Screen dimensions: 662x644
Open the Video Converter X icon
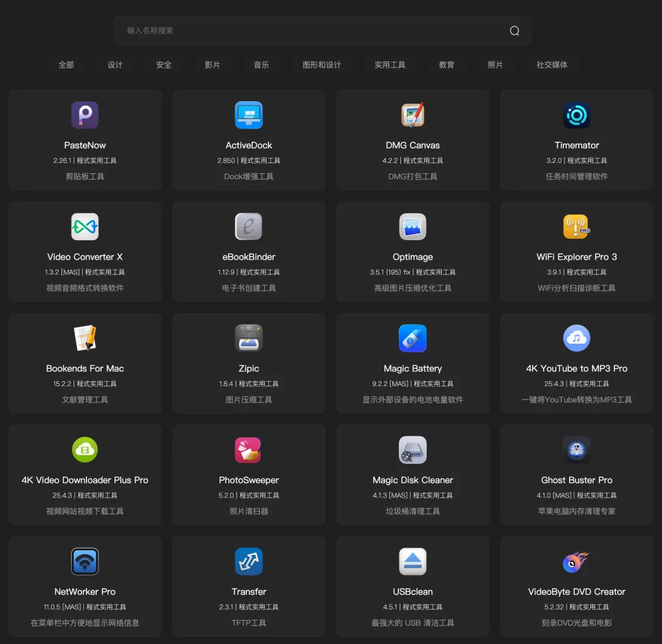[85, 227]
